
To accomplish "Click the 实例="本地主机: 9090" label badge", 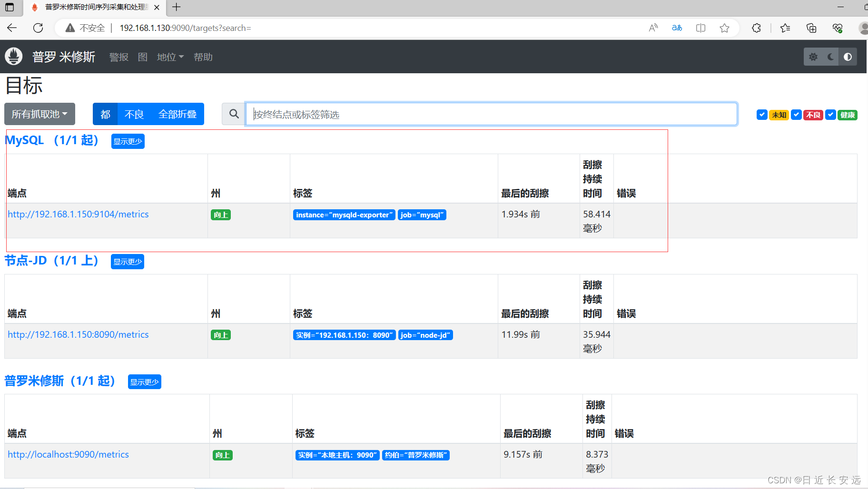I will click(337, 455).
